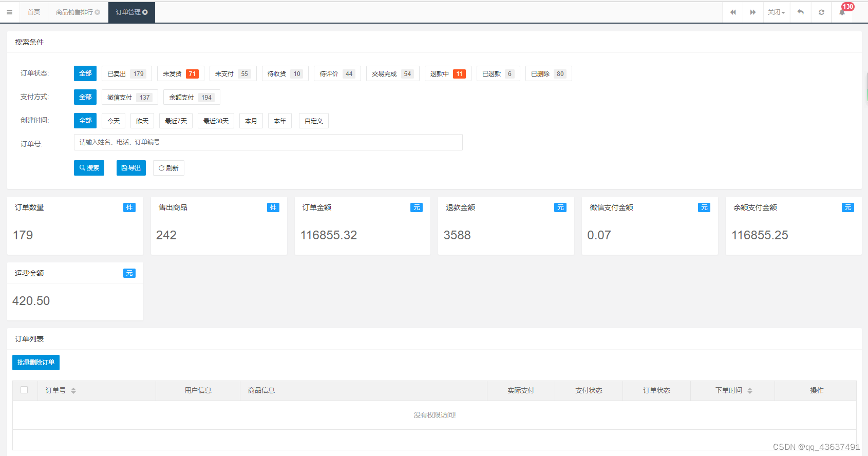Click the 导出 export button
The width and height of the screenshot is (868, 456).
click(131, 168)
